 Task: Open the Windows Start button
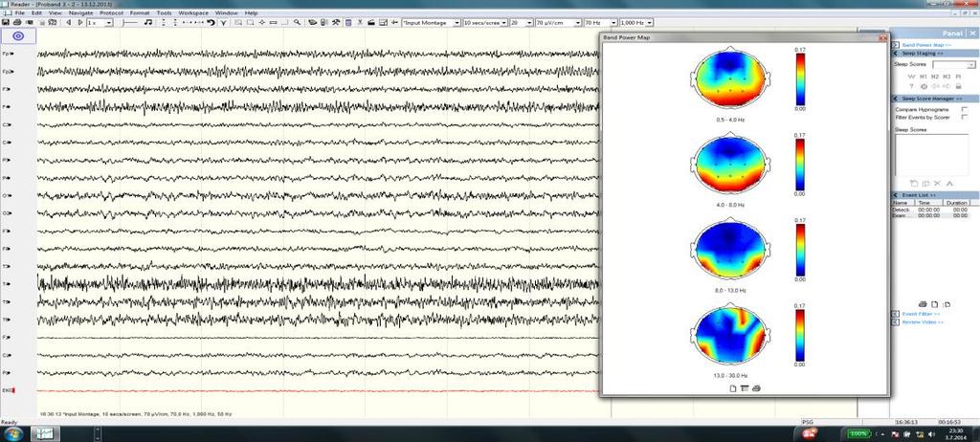click(13, 433)
